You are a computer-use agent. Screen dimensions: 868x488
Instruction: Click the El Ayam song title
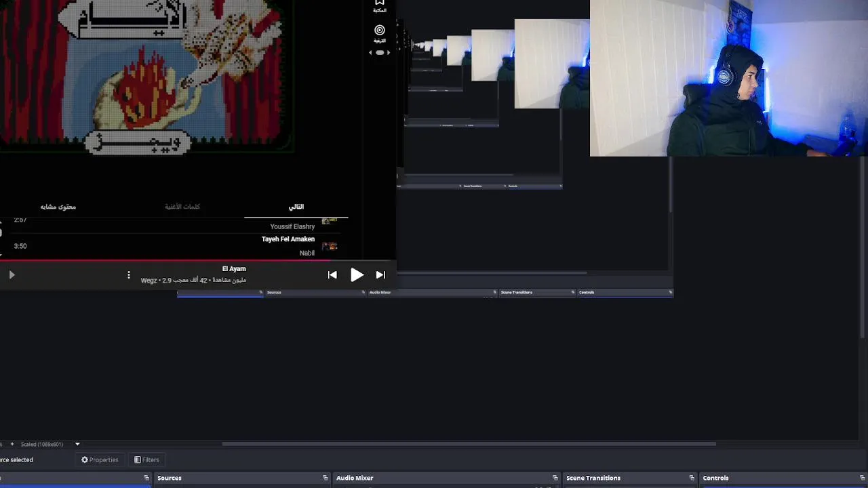tap(234, 269)
